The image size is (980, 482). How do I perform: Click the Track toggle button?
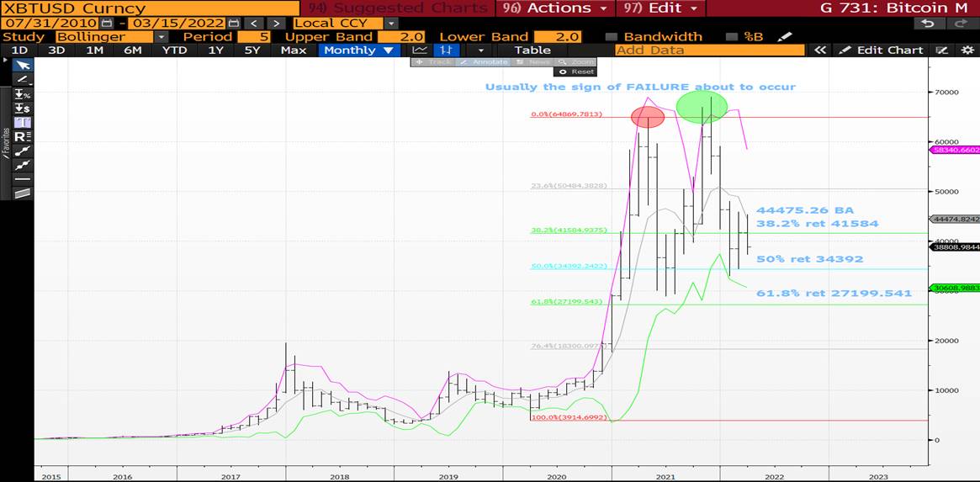[x=433, y=62]
